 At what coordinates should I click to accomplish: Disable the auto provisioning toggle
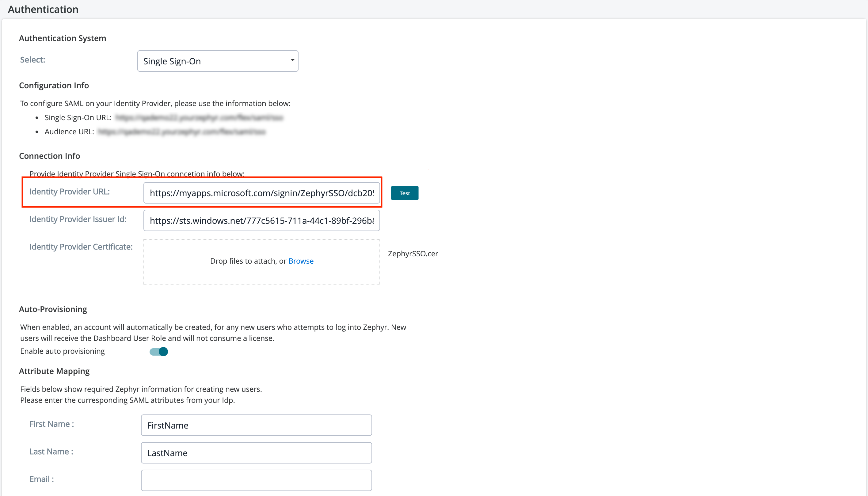pos(159,352)
